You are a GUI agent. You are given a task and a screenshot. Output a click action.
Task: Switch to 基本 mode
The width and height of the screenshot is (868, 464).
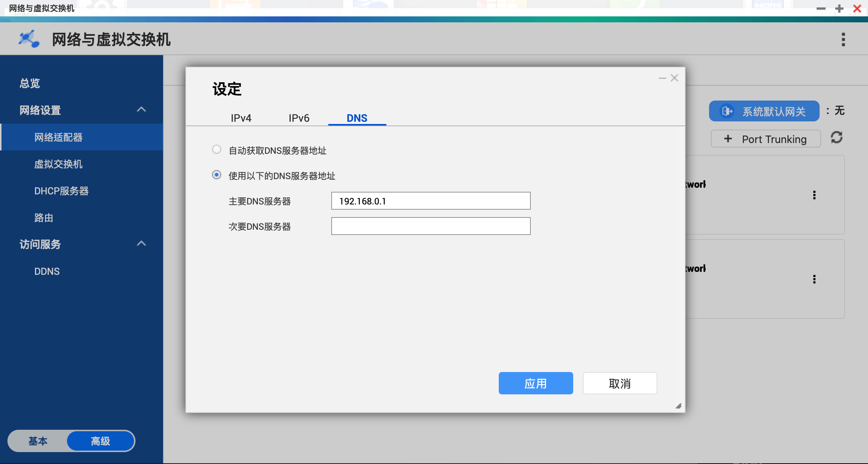coord(38,441)
